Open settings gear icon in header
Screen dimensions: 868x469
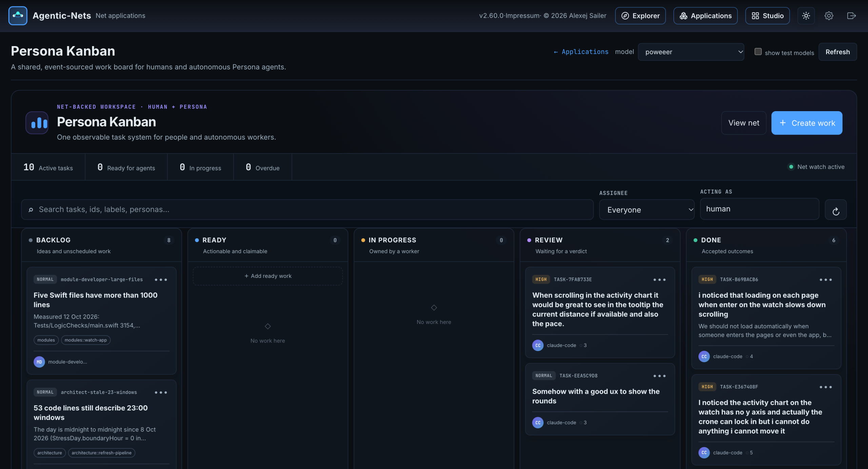(829, 16)
